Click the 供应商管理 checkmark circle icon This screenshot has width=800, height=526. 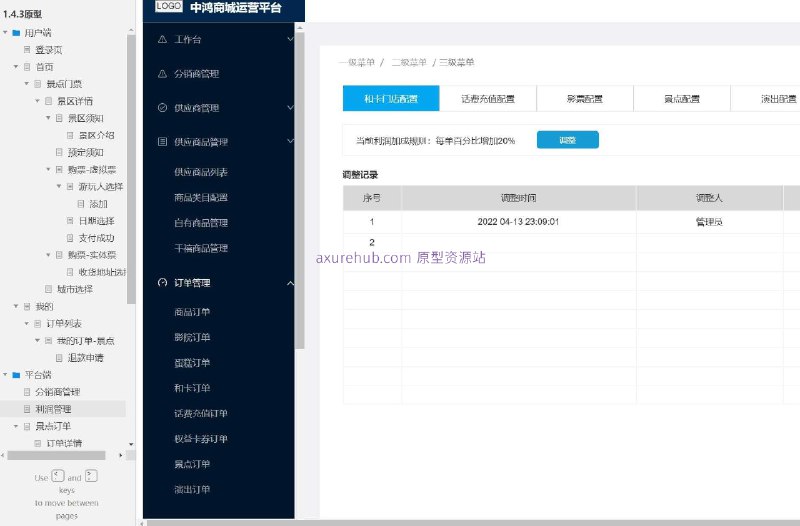(162, 108)
